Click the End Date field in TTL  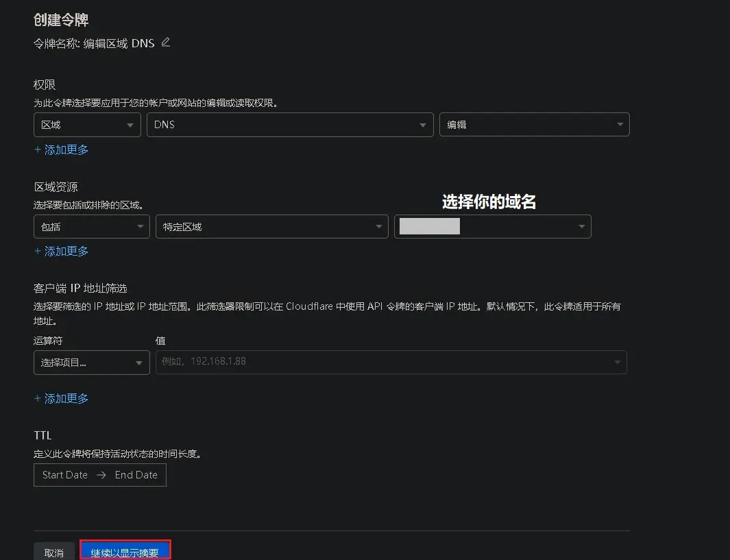pos(136,475)
